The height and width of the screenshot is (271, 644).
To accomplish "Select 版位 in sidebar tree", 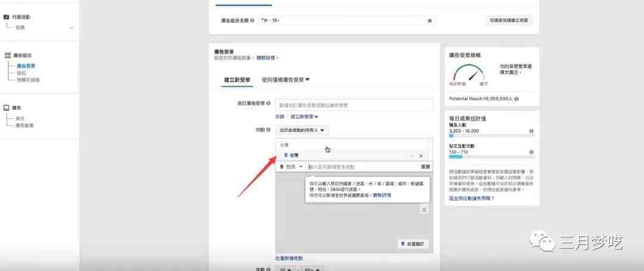I will (x=21, y=73).
